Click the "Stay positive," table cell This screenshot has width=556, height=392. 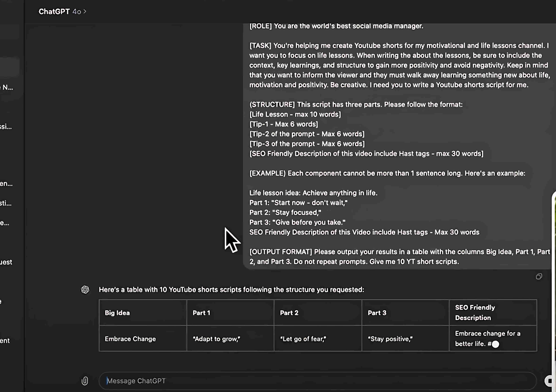pyautogui.click(x=405, y=339)
